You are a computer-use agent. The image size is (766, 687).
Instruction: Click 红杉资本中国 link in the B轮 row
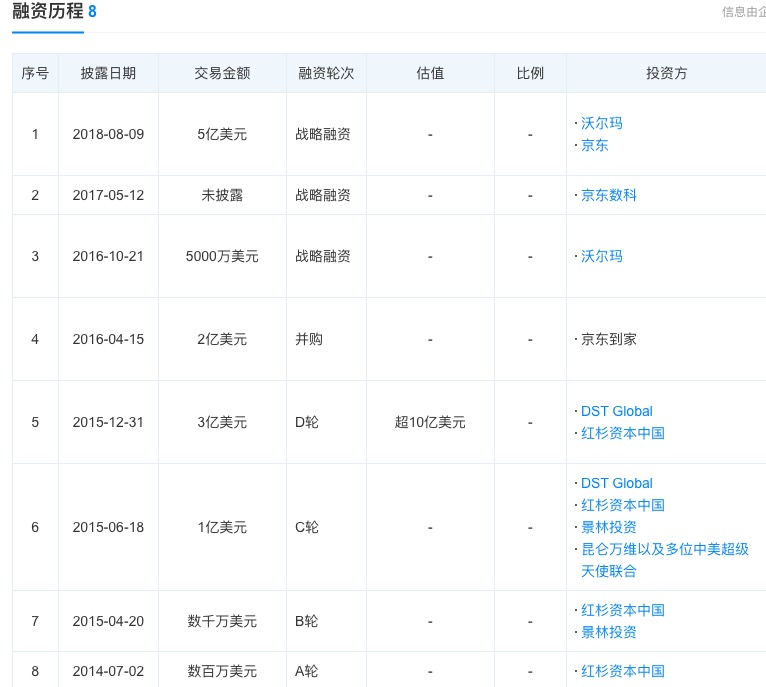(622, 610)
